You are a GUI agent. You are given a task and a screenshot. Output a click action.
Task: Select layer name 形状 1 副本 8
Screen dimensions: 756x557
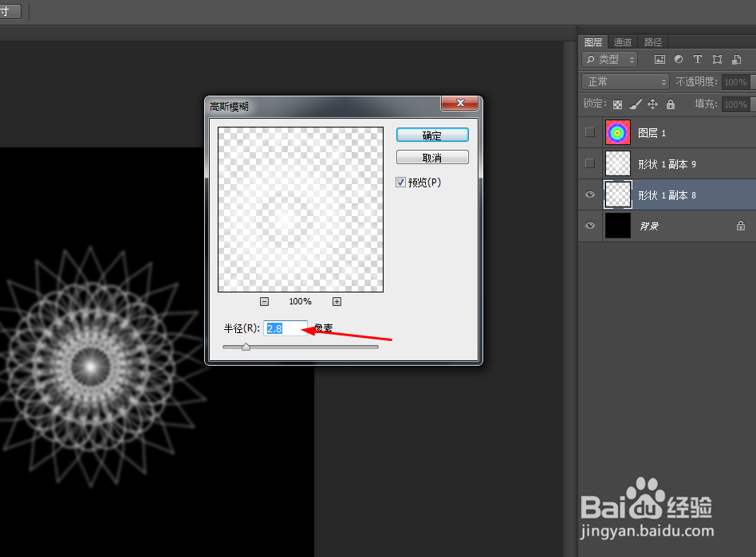click(667, 195)
